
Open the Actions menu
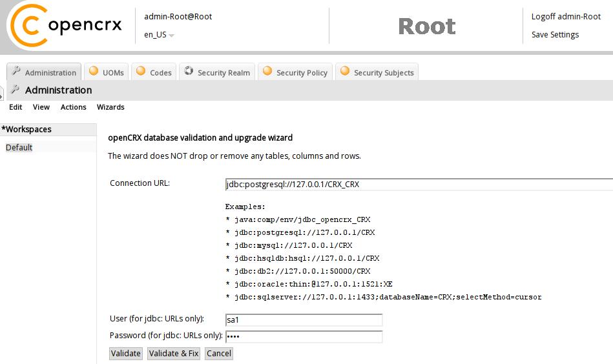click(x=73, y=107)
